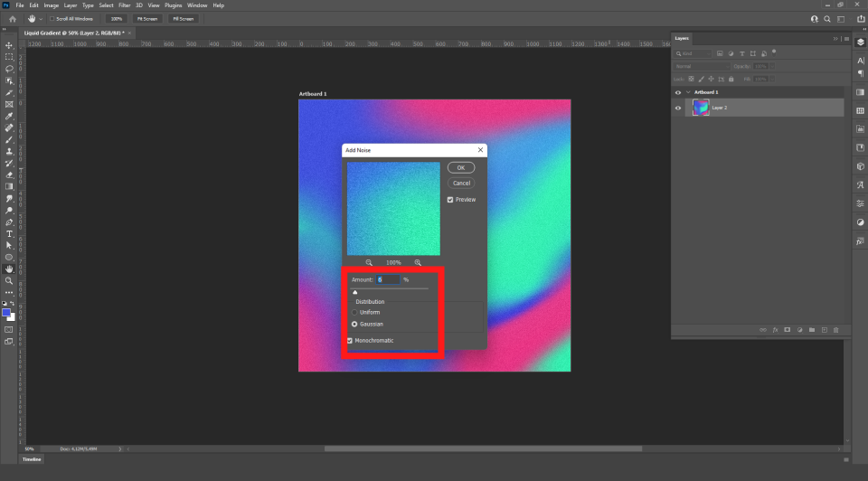Select the Eraser tool
868x481 pixels.
point(9,174)
